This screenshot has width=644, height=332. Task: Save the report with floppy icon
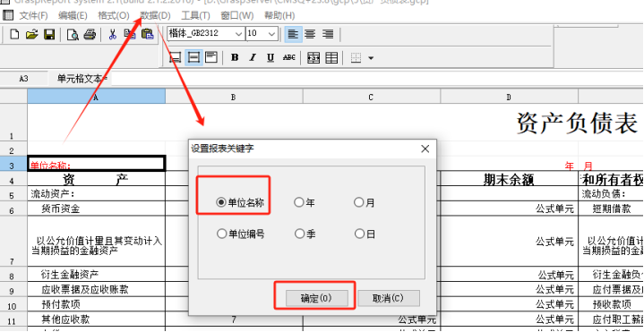tap(49, 35)
